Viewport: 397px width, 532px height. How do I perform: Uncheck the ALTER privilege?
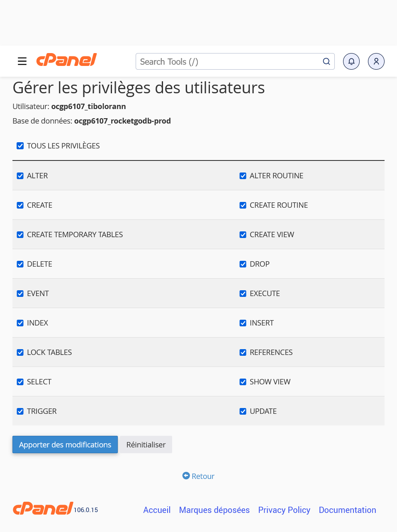click(20, 176)
